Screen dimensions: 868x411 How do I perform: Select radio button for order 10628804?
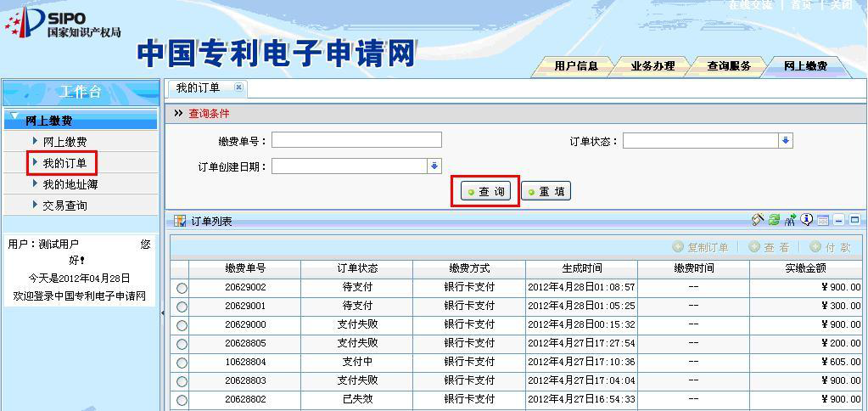click(x=182, y=363)
